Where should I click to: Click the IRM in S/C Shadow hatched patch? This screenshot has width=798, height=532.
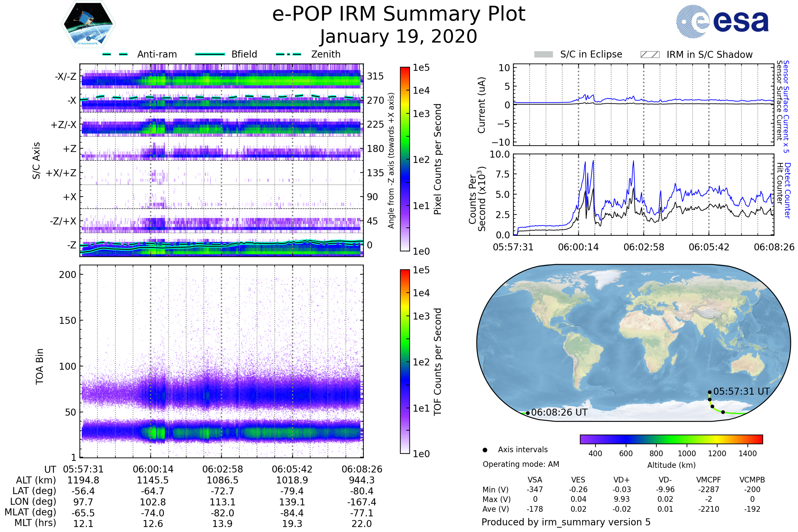point(650,55)
